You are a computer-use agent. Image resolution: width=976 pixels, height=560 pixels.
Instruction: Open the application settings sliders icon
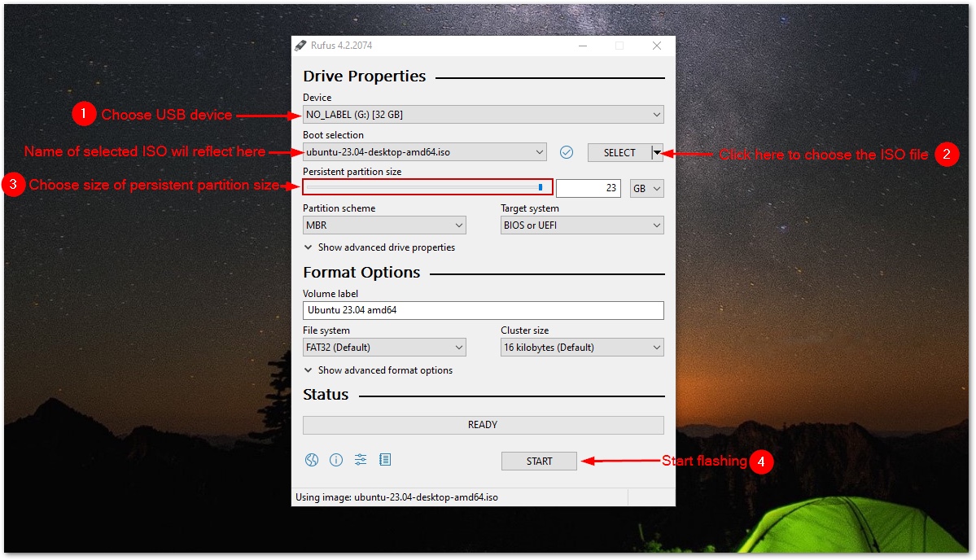pyautogui.click(x=361, y=460)
